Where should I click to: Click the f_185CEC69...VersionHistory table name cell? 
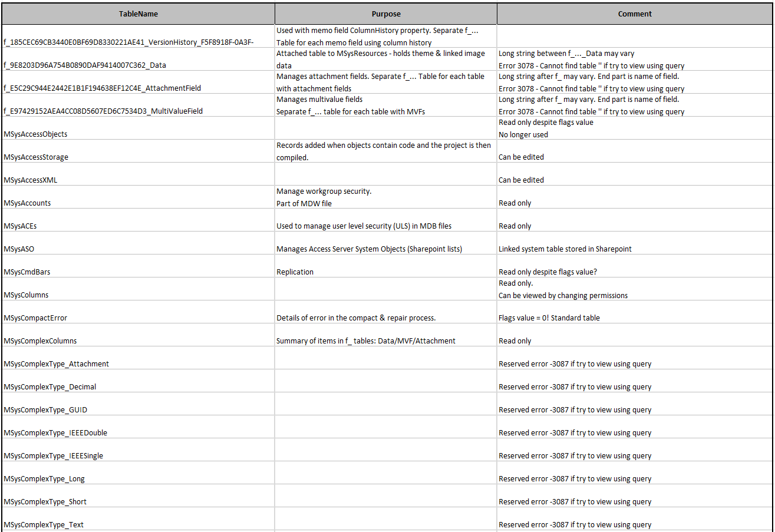pos(138,37)
